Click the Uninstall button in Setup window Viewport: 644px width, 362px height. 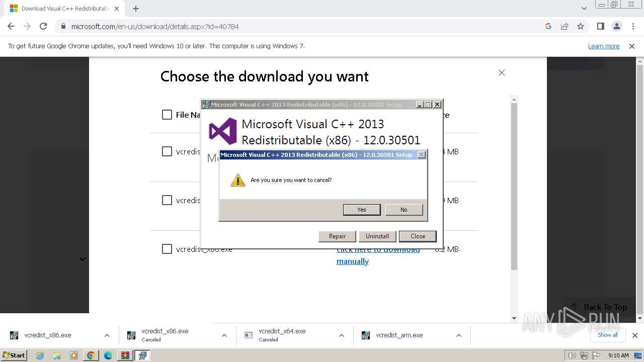point(377,236)
